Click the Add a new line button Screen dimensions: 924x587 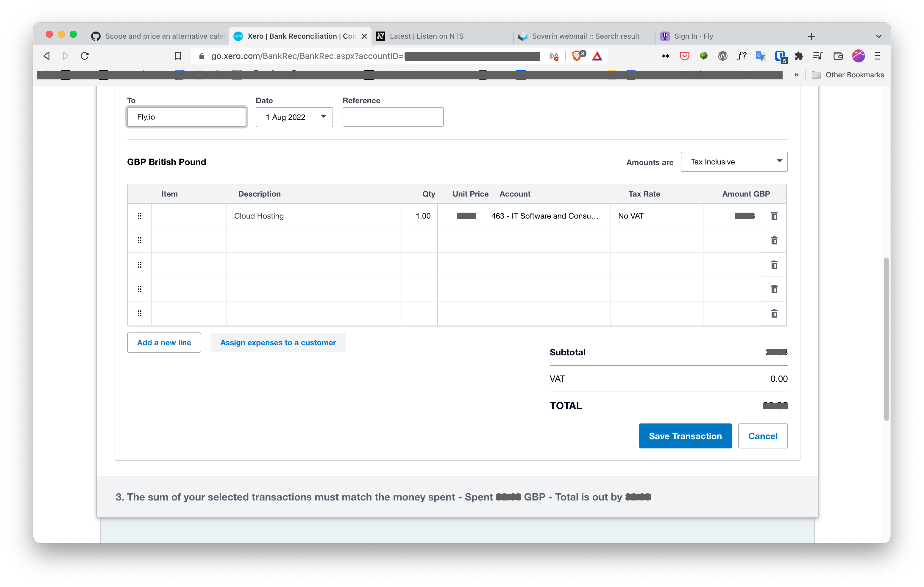pyautogui.click(x=164, y=342)
